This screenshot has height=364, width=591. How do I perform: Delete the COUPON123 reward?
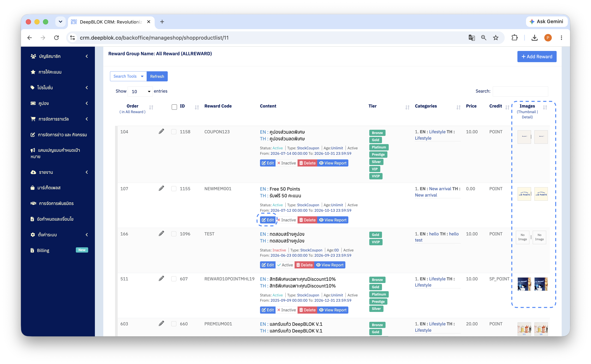(307, 163)
